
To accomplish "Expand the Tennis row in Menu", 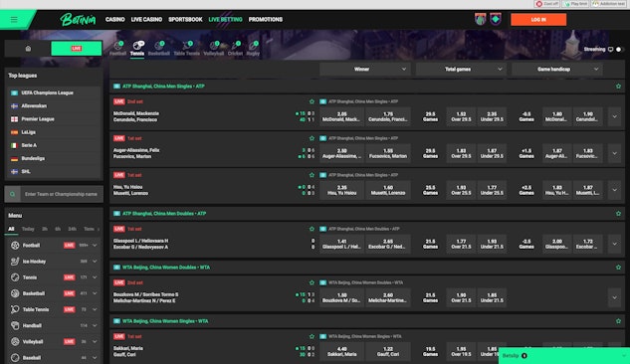I will (x=95, y=277).
